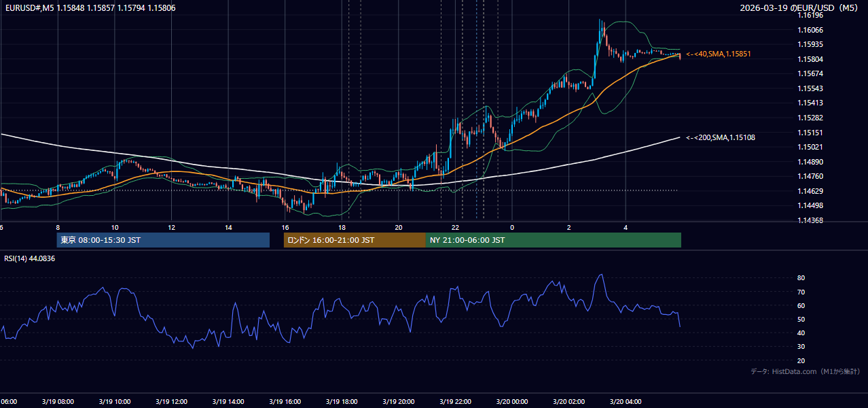Click the RSI(14) 44.0836 indicator label
The height and width of the screenshot is (408, 868).
[30, 258]
